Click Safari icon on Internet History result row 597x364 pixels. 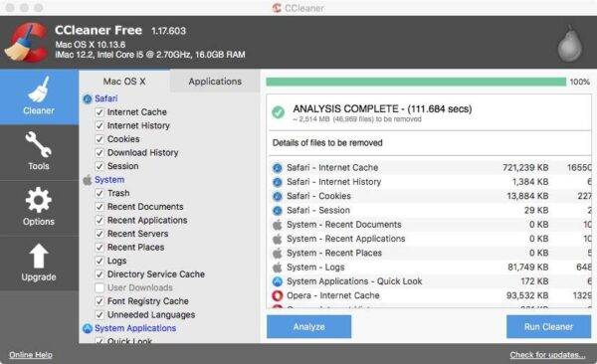pyautogui.click(x=278, y=182)
